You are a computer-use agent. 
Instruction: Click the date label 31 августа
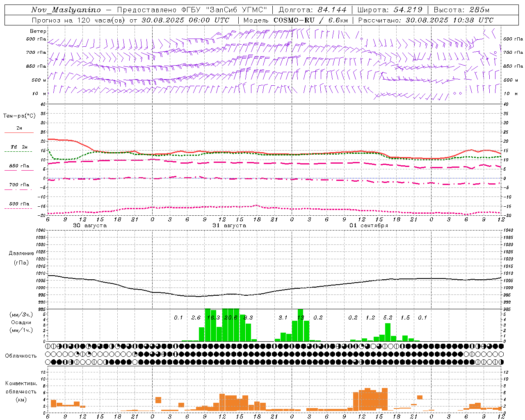[x=229, y=226]
